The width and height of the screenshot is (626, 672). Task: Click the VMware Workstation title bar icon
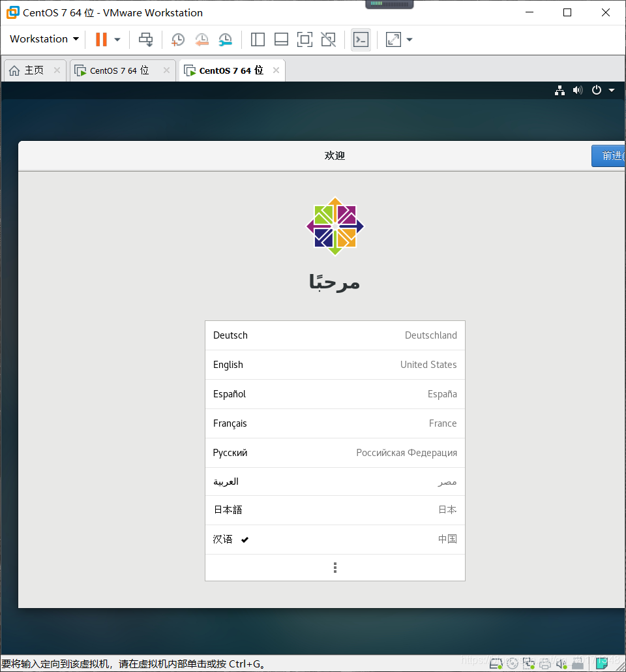click(13, 12)
